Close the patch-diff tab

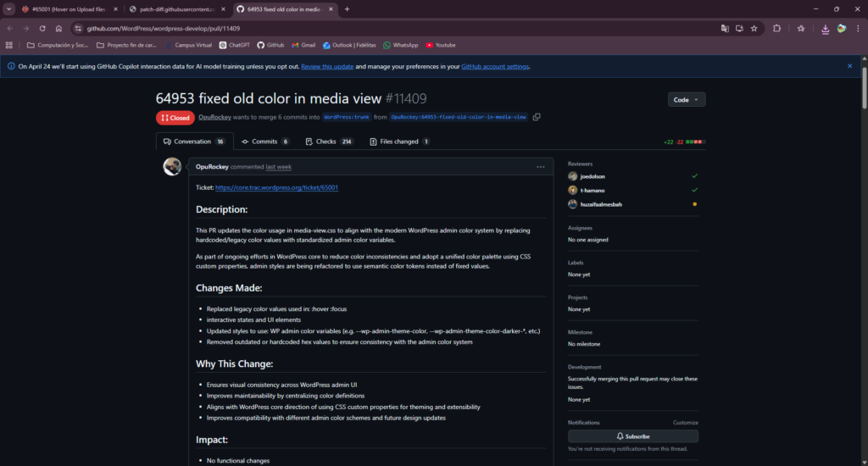coord(223,8)
